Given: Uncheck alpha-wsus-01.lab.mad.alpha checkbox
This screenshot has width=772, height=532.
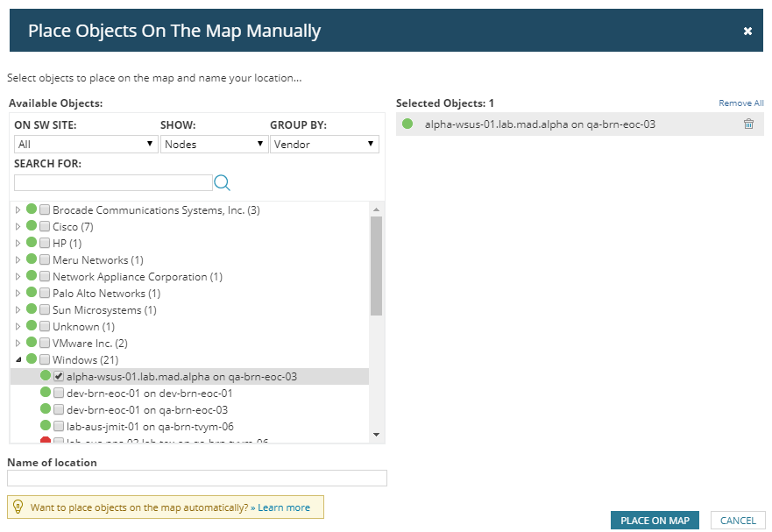Looking at the screenshot, I should tap(59, 377).
